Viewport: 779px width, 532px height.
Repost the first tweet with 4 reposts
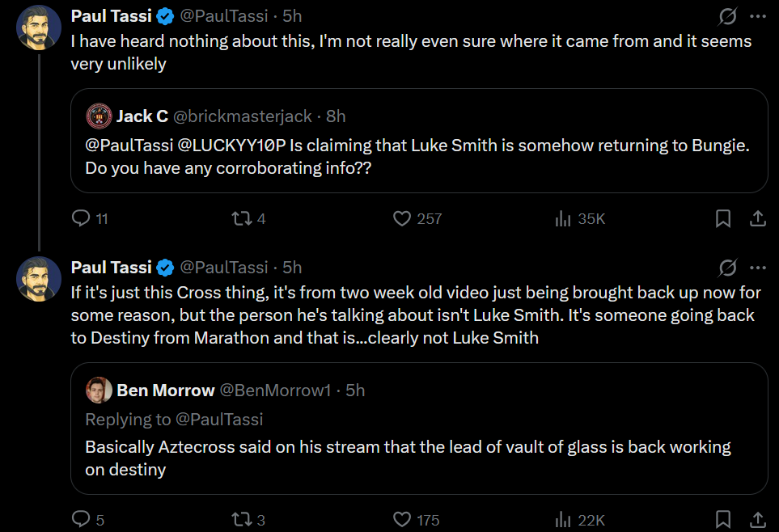(x=241, y=218)
